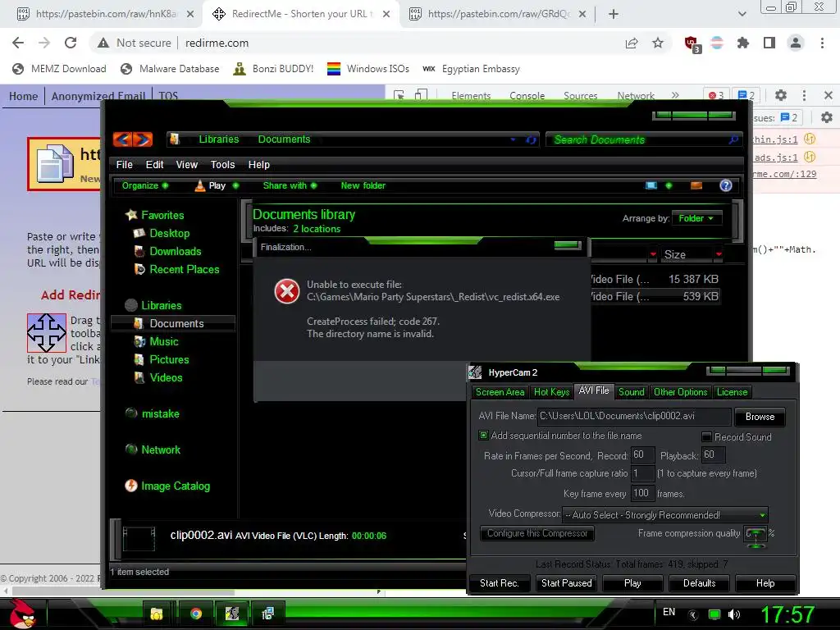
Task: Select Videos library in sidebar
Action: pyautogui.click(x=166, y=377)
